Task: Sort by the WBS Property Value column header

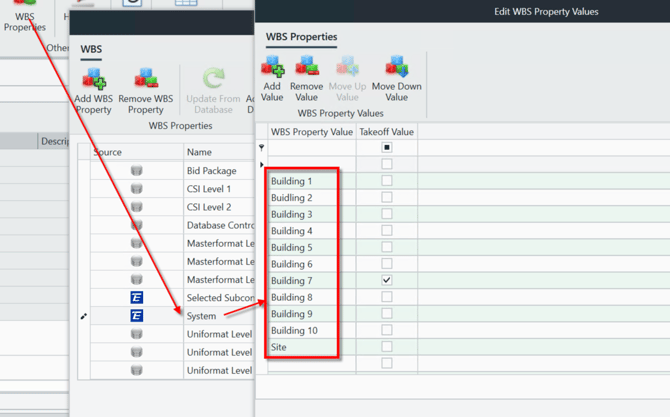Action: pos(312,132)
